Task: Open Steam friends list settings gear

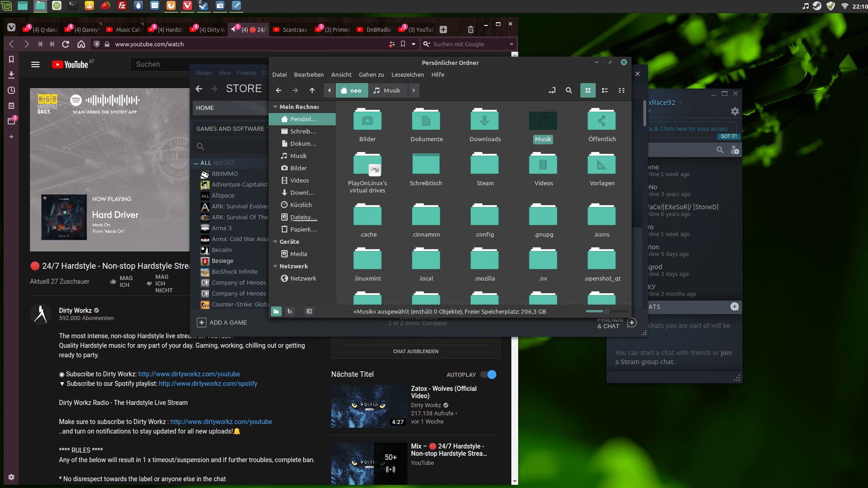Action: pos(735,111)
